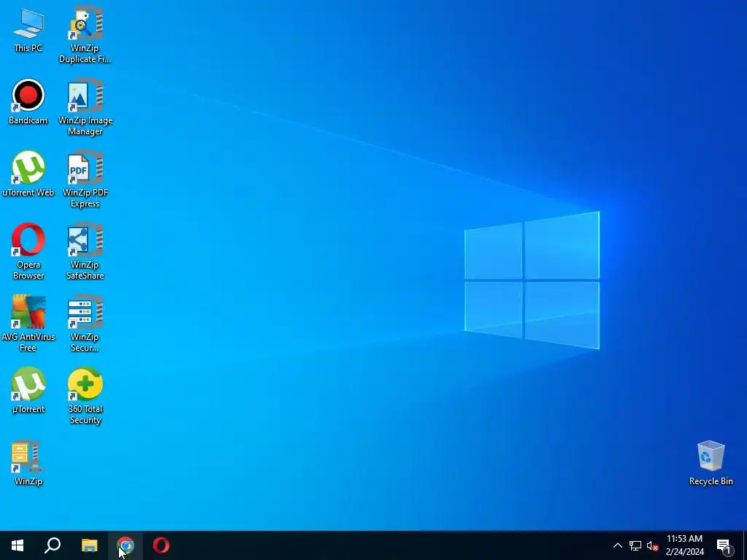Show hidden system tray icons
The height and width of the screenshot is (560, 747).
click(x=617, y=545)
